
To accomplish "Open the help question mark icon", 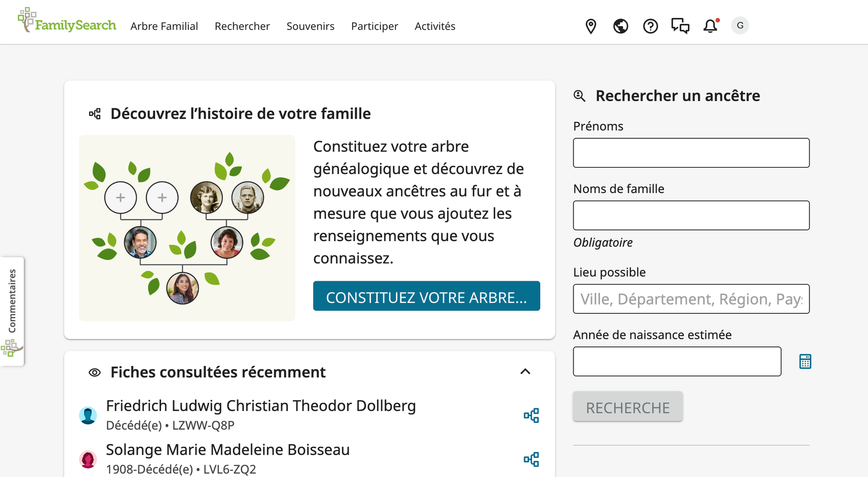I will tap(650, 26).
